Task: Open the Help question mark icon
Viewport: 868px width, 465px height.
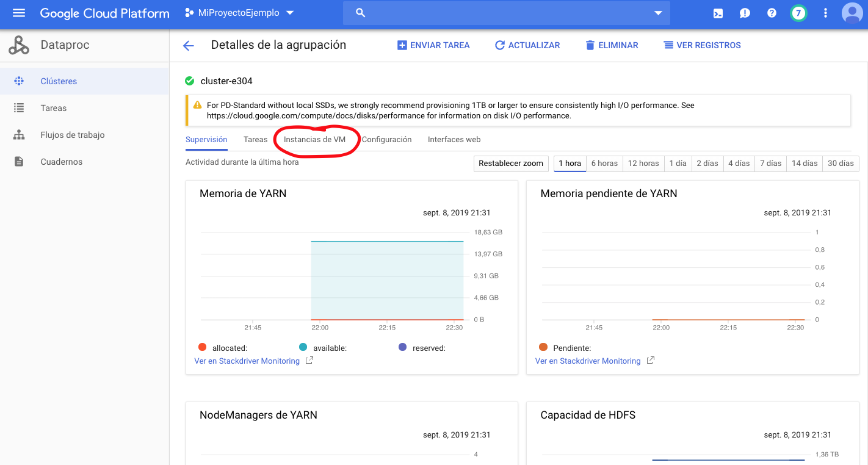Action: click(x=772, y=13)
